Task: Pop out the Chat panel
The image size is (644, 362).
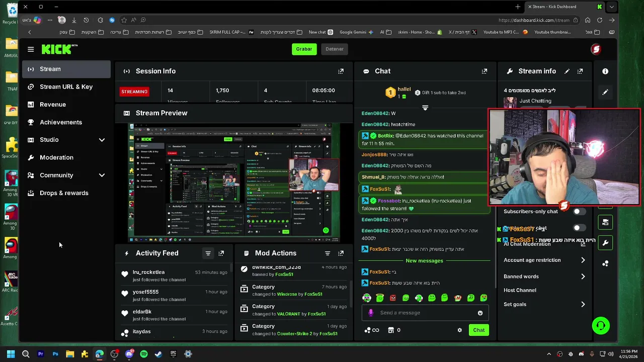Action: click(x=484, y=71)
